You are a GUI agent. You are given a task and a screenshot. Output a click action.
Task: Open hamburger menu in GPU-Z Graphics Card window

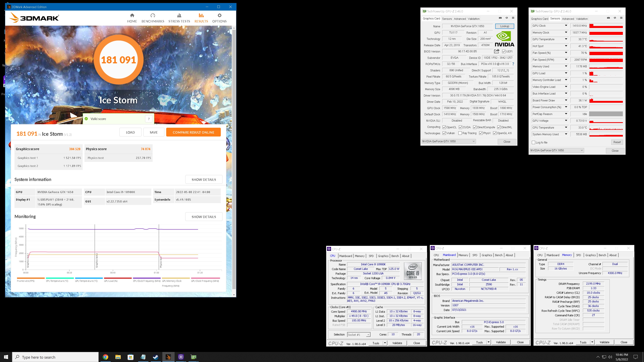tap(513, 18)
